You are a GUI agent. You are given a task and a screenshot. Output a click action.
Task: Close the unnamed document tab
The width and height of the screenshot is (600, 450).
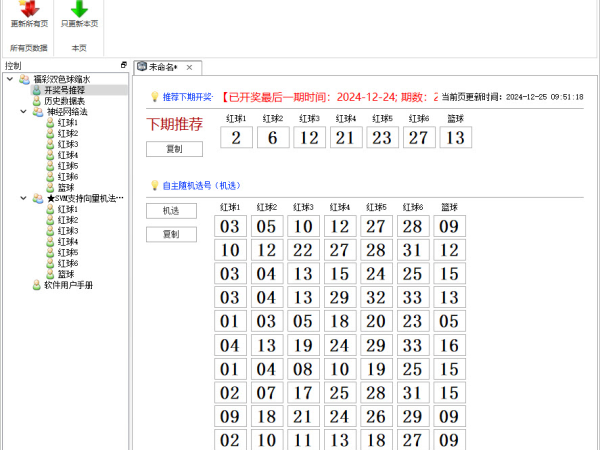tap(189, 68)
